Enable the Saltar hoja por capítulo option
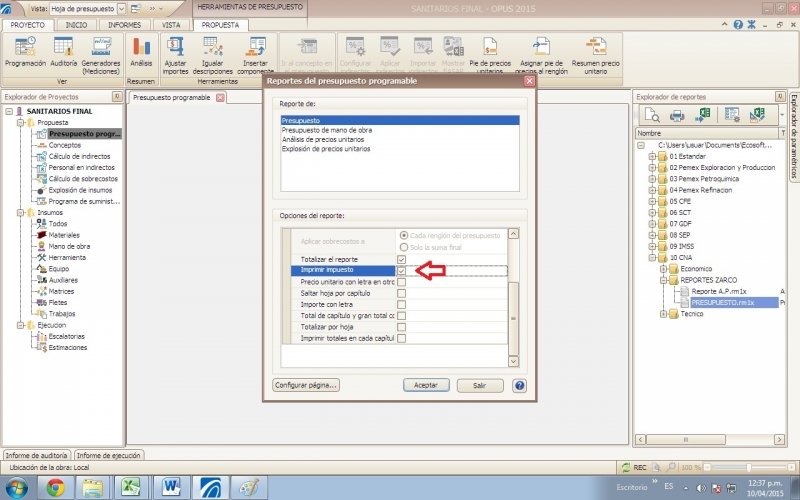This screenshot has height=500, width=800. coord(401,293)
